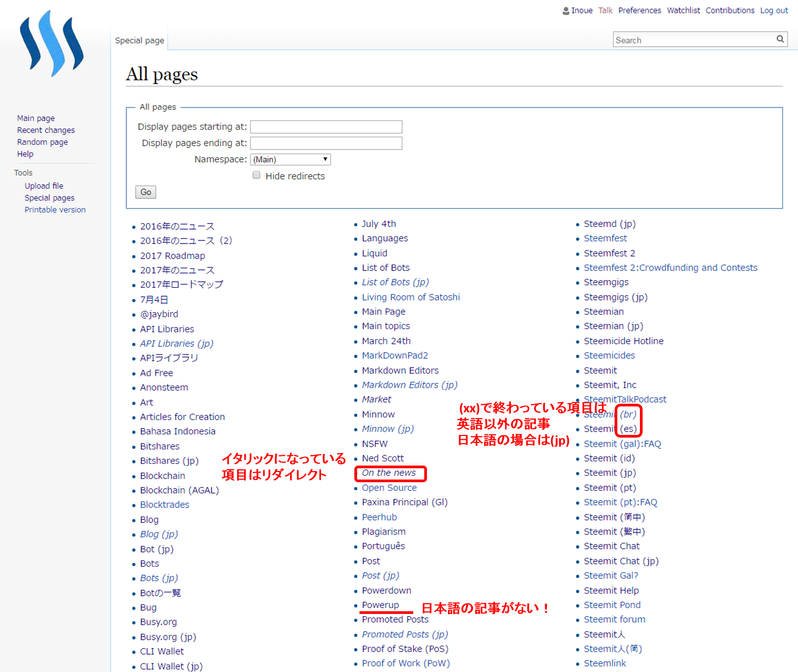This screenshot has width=798, height=672.
Task: Open the Blocktrades page
Action: pyautogui.click(x=165, y=505)
